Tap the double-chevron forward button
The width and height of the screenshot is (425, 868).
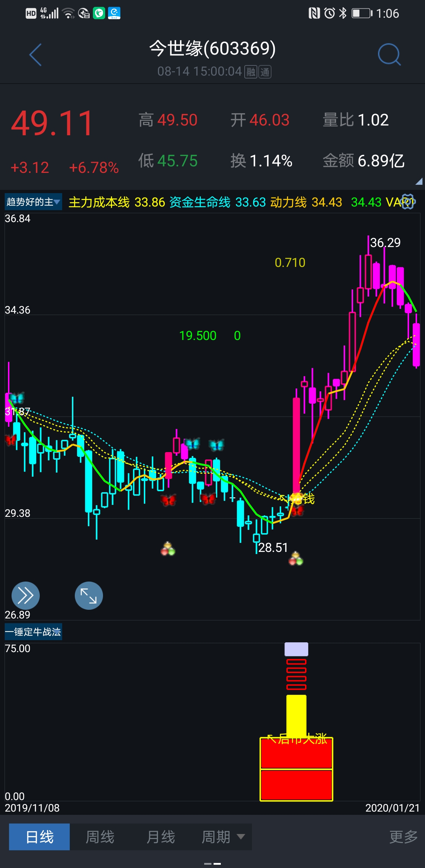[x=25, y=595]
